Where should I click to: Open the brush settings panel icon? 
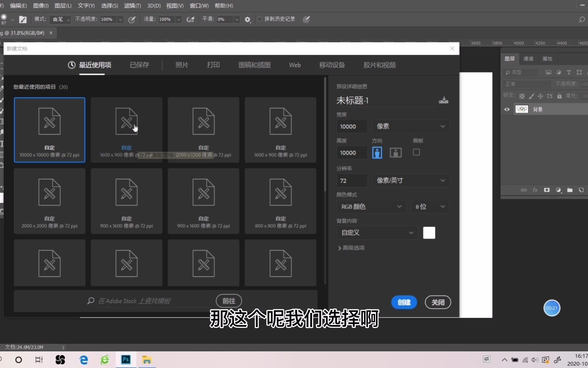pyautogui.click(x=23, y=20)
